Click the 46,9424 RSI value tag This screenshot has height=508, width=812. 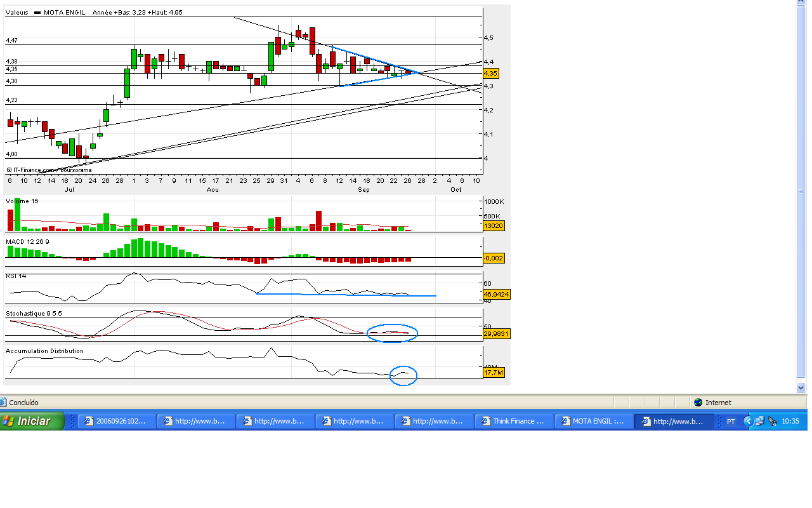point(496,294)
